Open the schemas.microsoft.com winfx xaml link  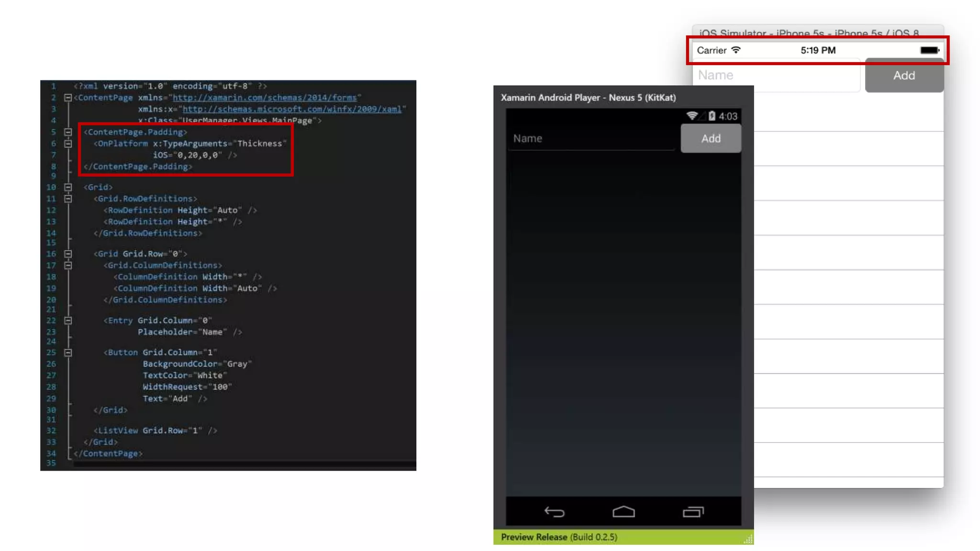pyautogui.click(x=292, y=109)
